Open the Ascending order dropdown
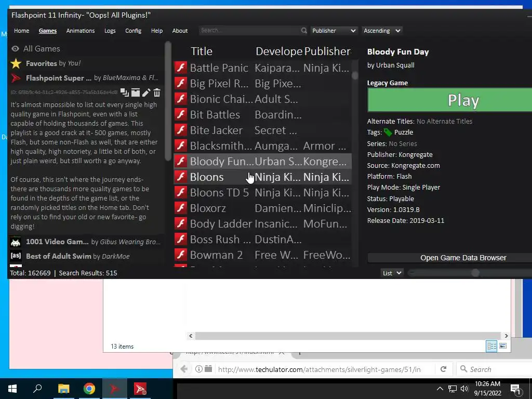Viewport: 532px width, 399px height. click(382, 31)
